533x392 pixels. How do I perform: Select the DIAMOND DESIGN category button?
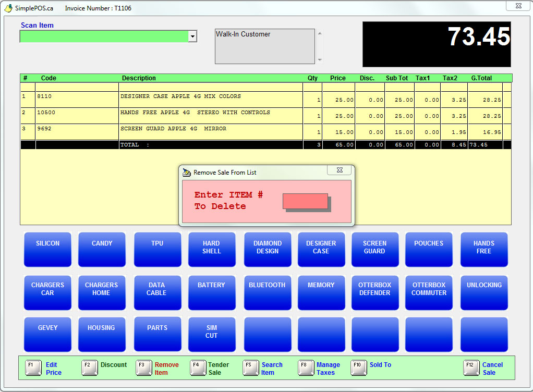click(x=268, y=249)
